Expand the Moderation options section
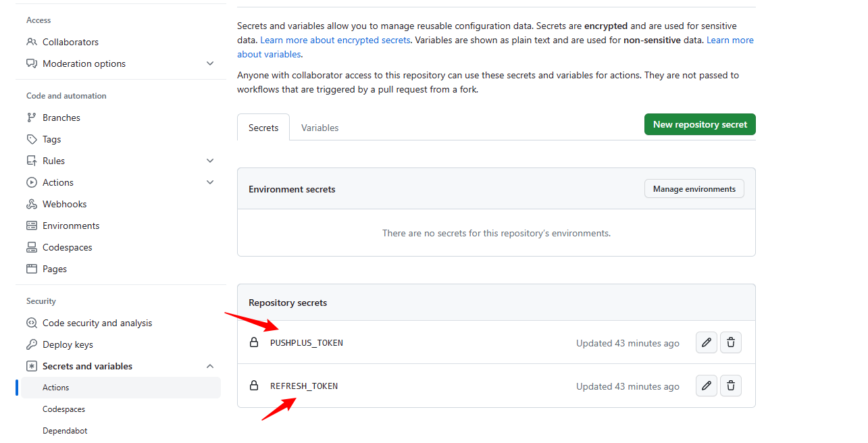 (210, 63)
